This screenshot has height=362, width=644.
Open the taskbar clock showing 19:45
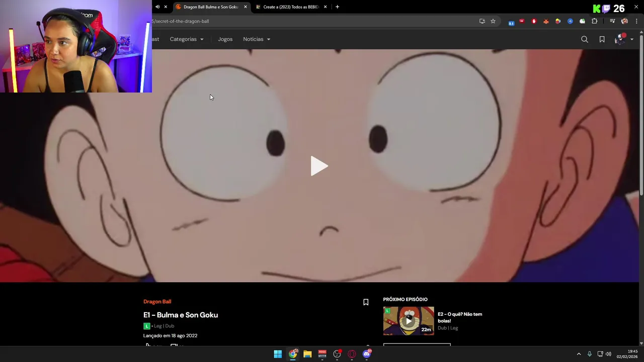click(627, 354)
